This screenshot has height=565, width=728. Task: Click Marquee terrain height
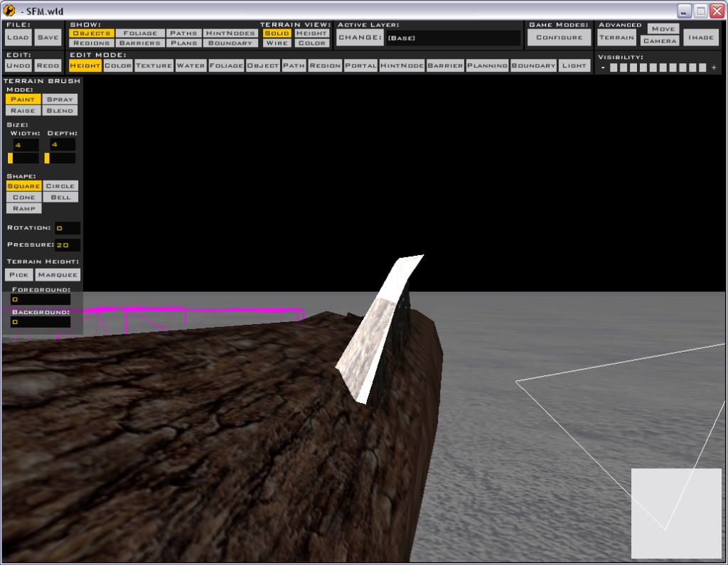(x=58, y=275)
